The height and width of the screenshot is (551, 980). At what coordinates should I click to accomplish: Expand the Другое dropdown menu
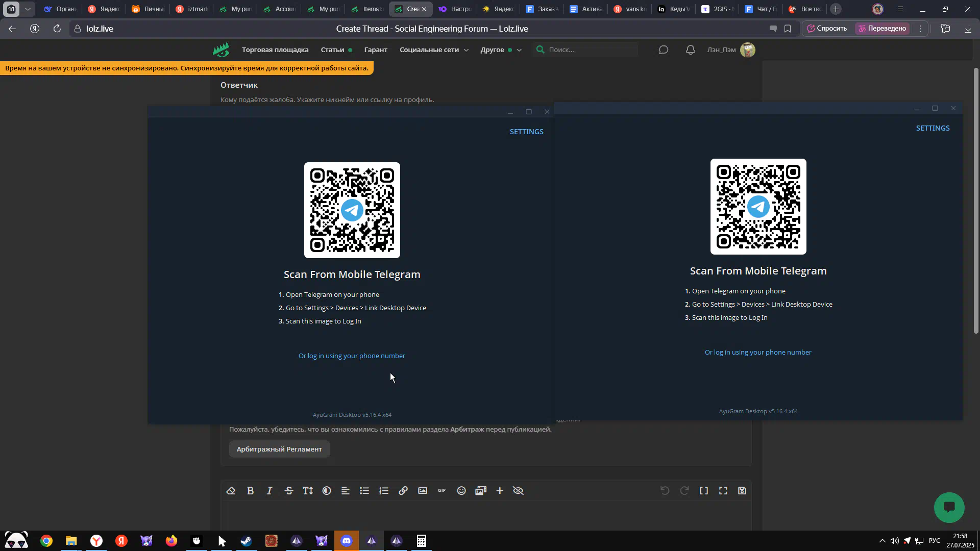point(501,49)
